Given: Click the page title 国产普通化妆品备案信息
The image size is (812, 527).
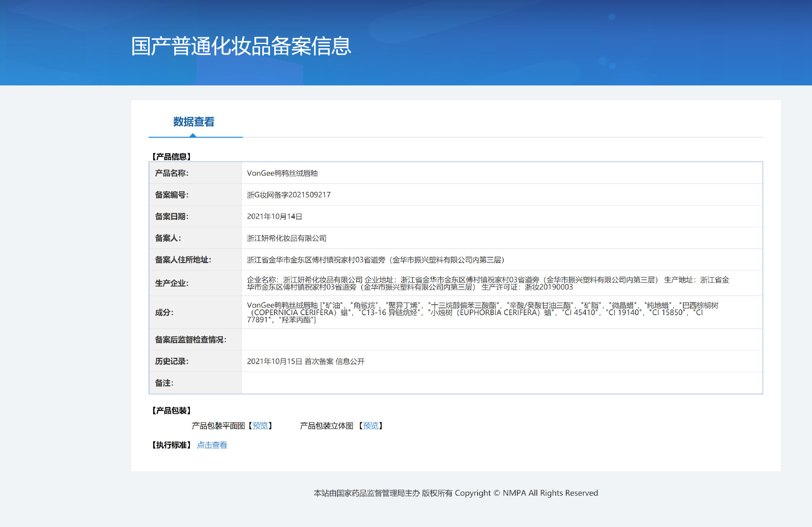Looking at the screenshot, I should click(241, 46).
